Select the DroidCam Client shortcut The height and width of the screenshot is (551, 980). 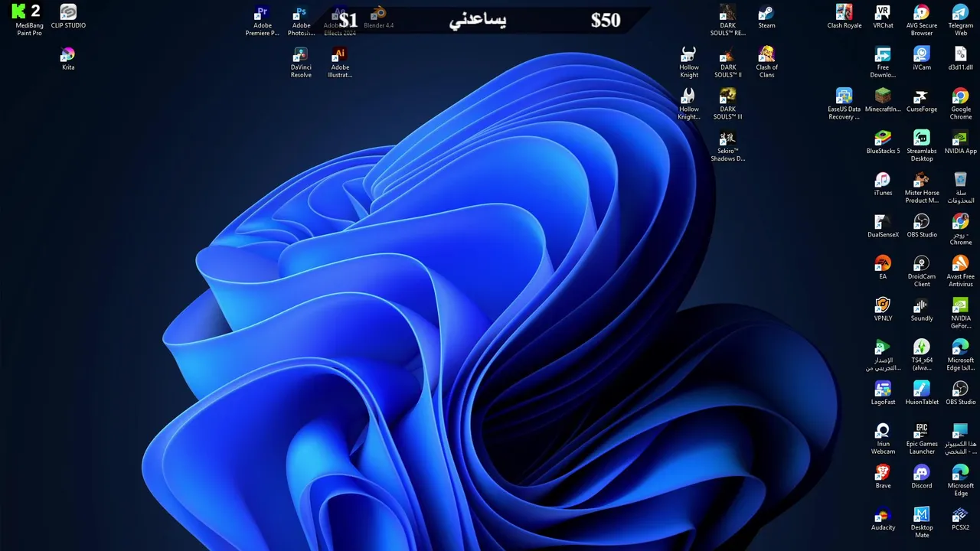(x=922, y=272)
